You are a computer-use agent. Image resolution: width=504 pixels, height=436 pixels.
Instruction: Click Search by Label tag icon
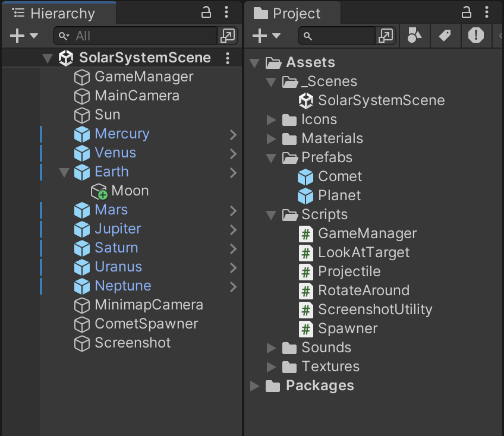point(445,36)
